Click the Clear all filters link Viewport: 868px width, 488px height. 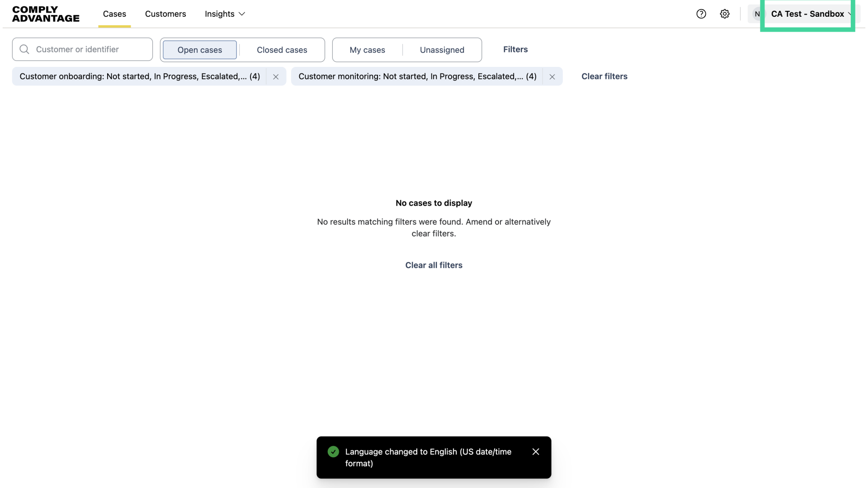[x=434, y=265]
